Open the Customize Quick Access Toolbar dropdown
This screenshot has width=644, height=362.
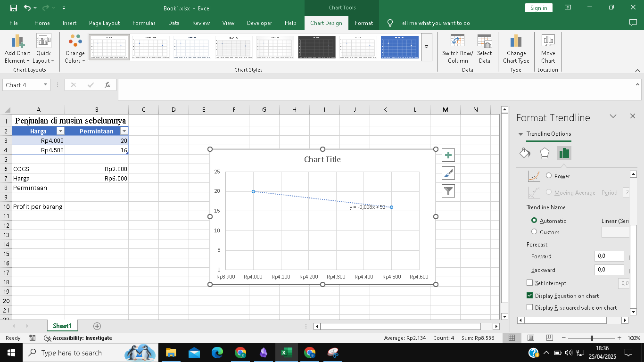click(64, 8)
